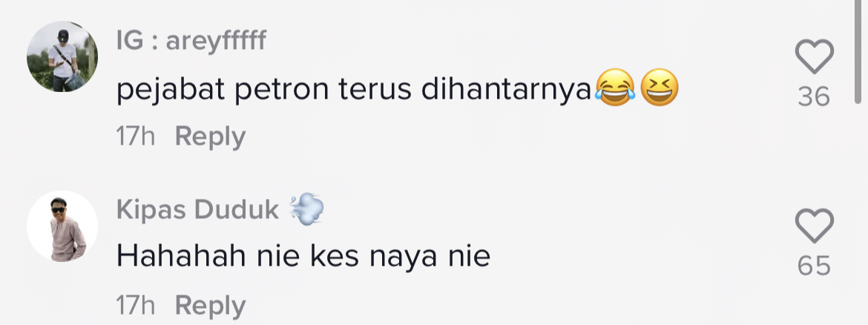Click the 65 likes count

point(815,266)
